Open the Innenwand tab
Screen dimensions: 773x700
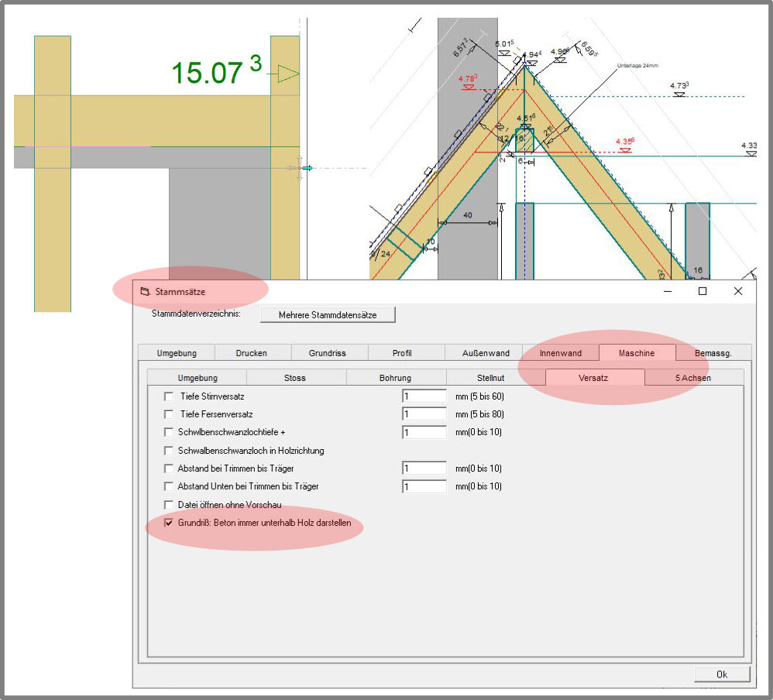tap(560, 353)
